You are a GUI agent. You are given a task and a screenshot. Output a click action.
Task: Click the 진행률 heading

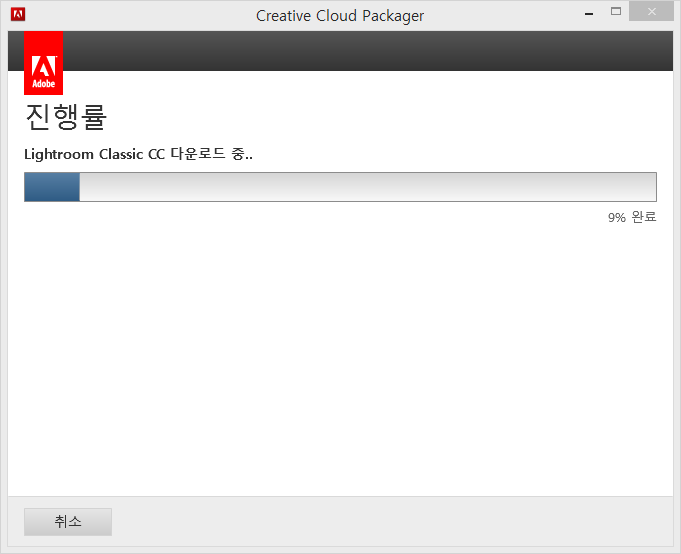pos(66,117)
